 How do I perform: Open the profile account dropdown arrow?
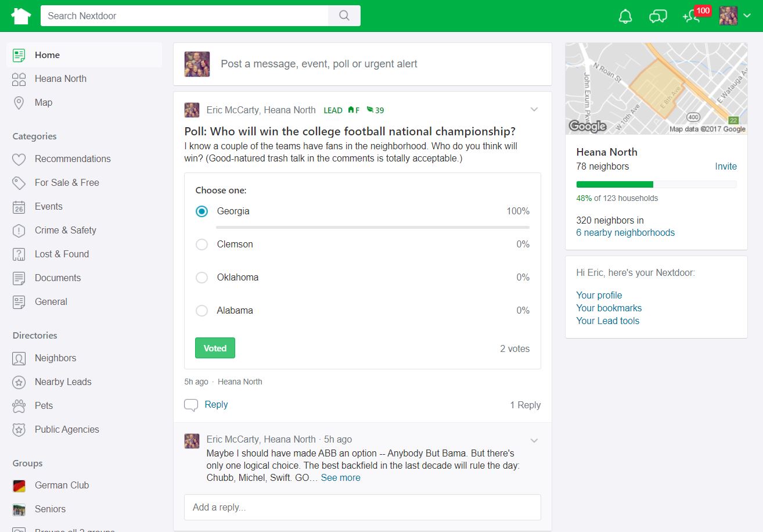(748, 17)
